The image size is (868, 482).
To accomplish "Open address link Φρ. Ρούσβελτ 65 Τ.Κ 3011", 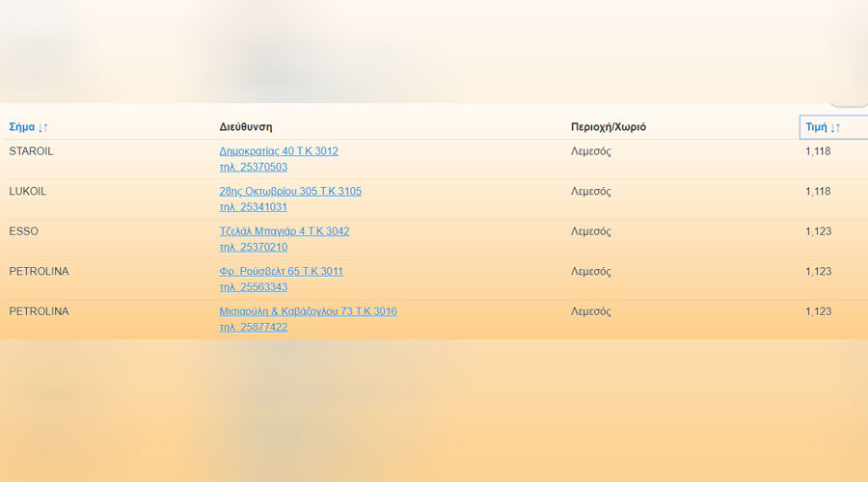I will click(282, 272).
